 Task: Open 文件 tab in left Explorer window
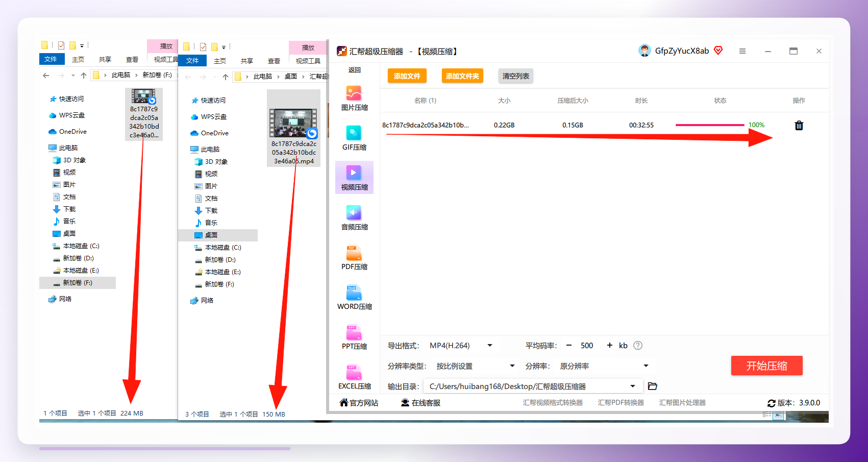tap(52, 59)
